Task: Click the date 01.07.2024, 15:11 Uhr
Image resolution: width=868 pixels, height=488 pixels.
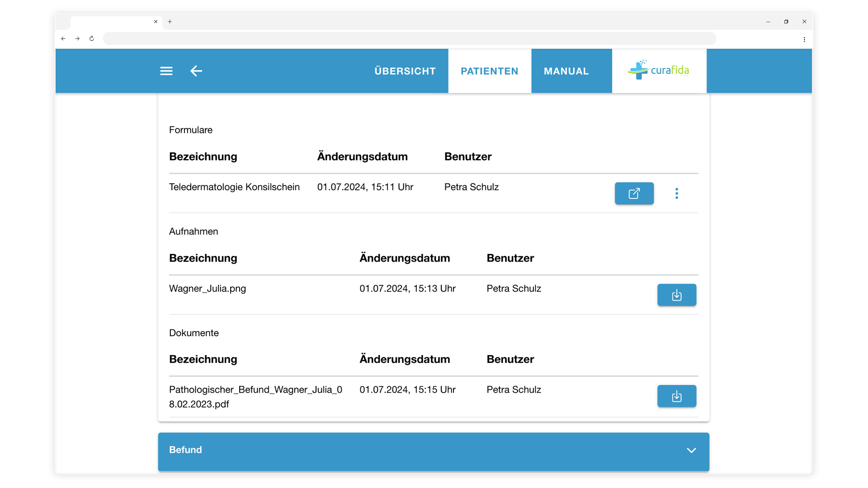Action: [x=365, y=187]
